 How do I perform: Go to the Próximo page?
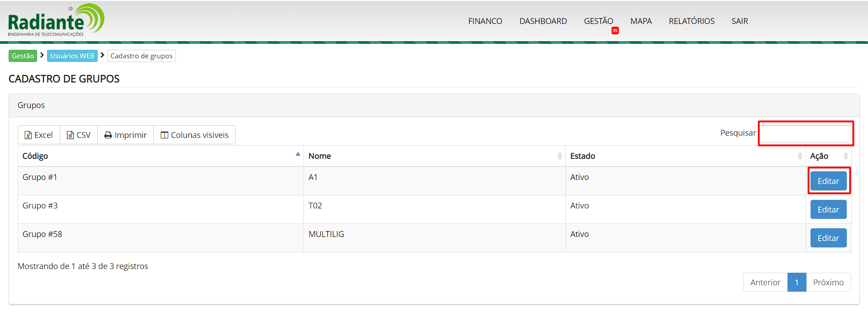click(x=828, y=282)
